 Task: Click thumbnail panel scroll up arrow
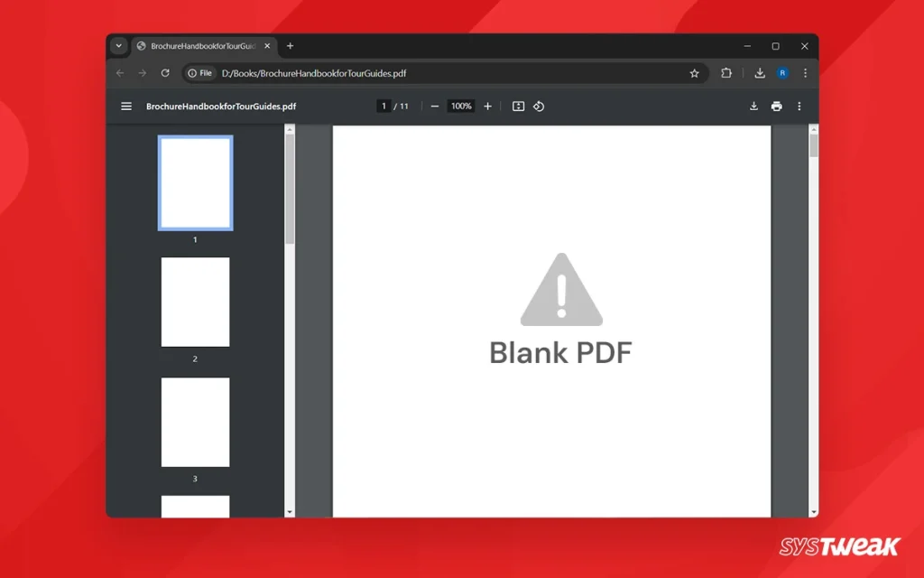point(290,129)
